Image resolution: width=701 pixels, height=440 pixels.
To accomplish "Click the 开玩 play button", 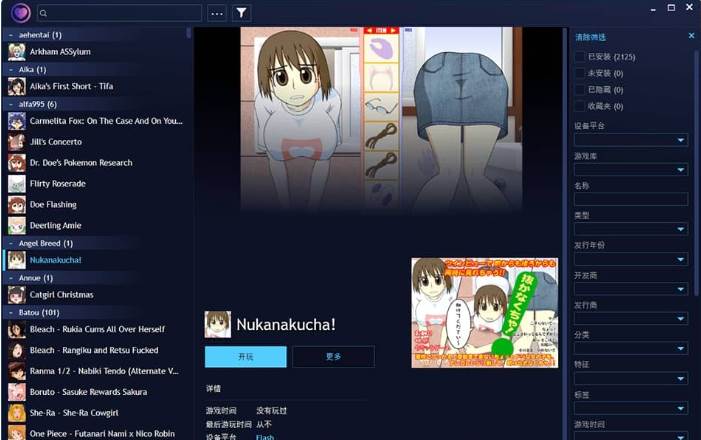I will coord(245,356).
